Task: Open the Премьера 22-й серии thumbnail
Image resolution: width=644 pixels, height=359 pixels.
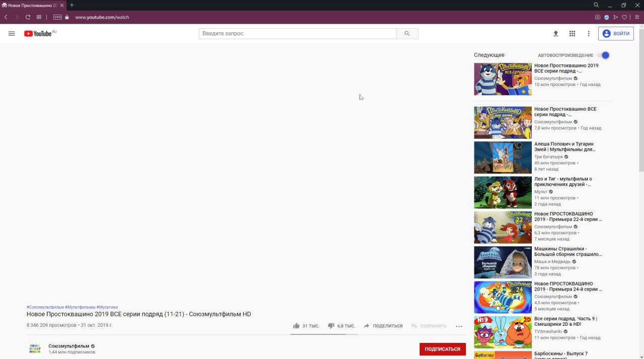Action: 503,227
